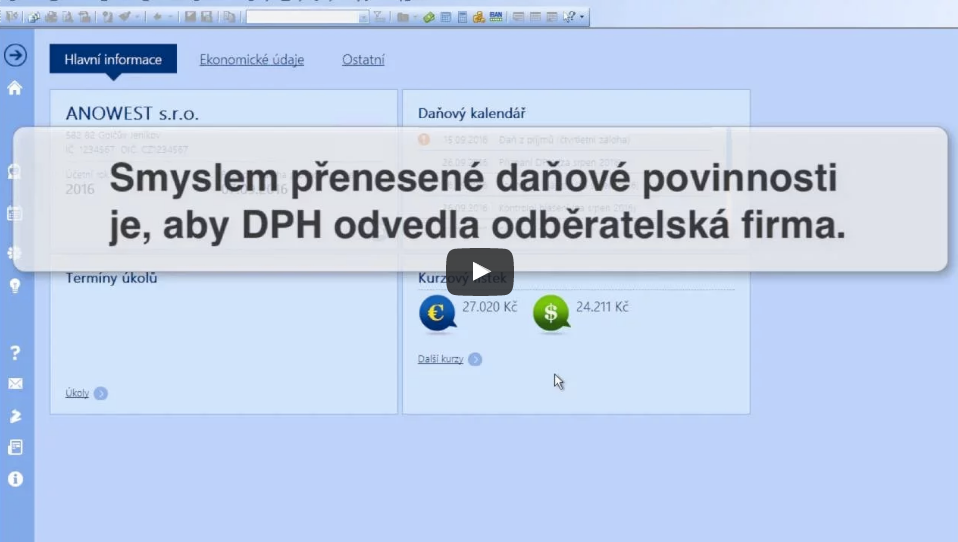Click the 27.020 Kč euro rate
This screenshot has width=958, height=542.
click(489, 307)
